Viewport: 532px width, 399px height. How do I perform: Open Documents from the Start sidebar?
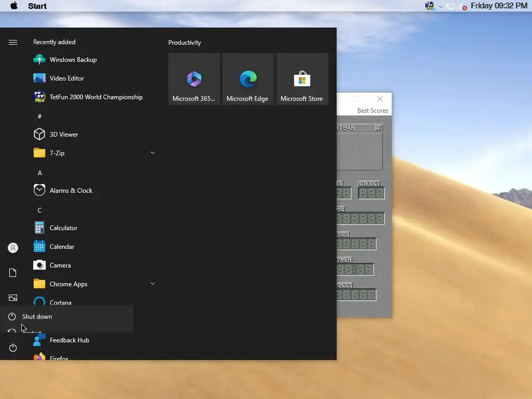[x=13, y=273]
